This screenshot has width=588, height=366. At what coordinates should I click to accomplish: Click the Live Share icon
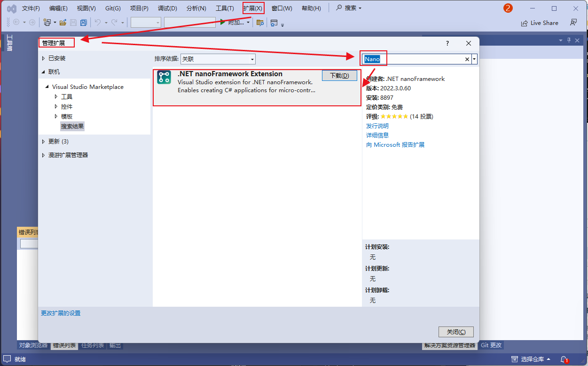pos(524,23)
